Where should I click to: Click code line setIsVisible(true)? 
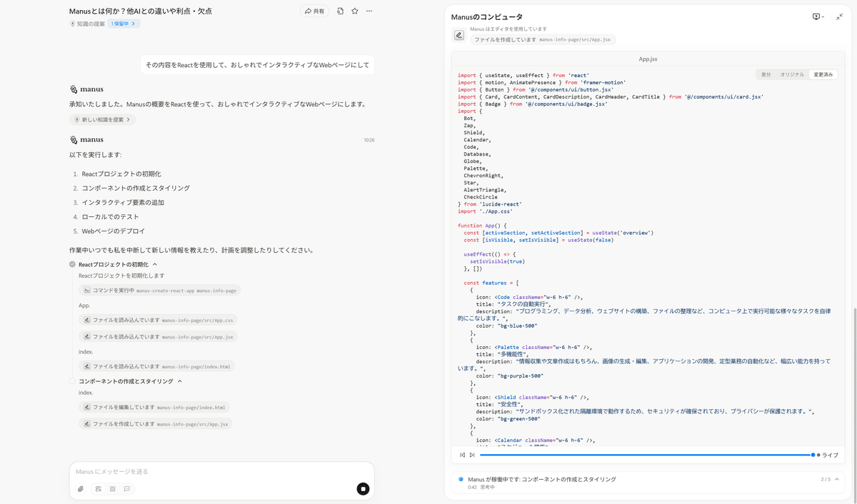coord(497,261)
